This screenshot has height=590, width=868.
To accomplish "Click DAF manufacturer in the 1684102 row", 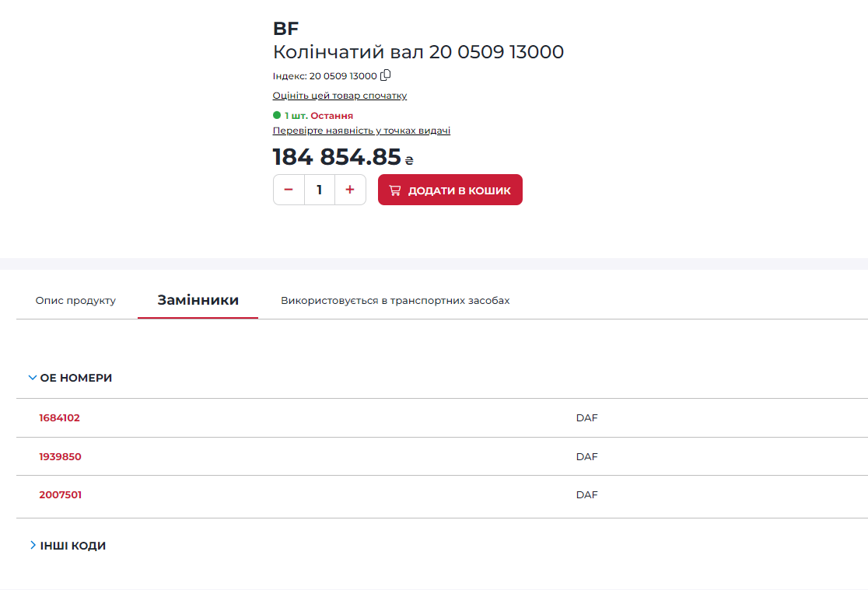I will point(586,418).
